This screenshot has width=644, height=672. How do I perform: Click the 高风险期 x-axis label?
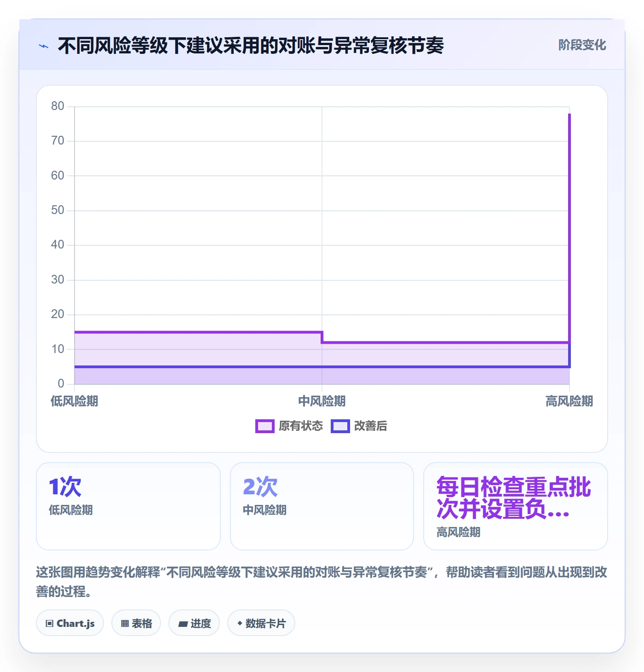569,401
